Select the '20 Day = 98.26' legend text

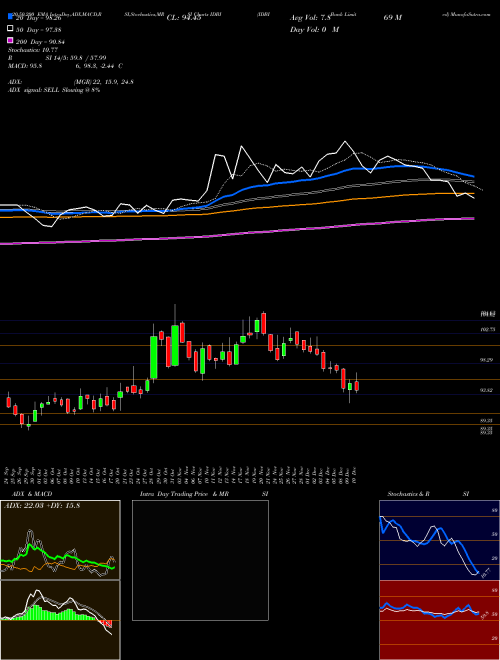[x=38, y=18]
